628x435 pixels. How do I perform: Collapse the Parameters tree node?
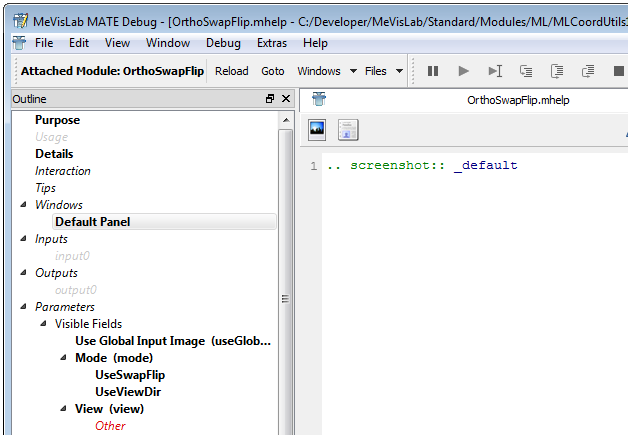(x=24, y=307)
